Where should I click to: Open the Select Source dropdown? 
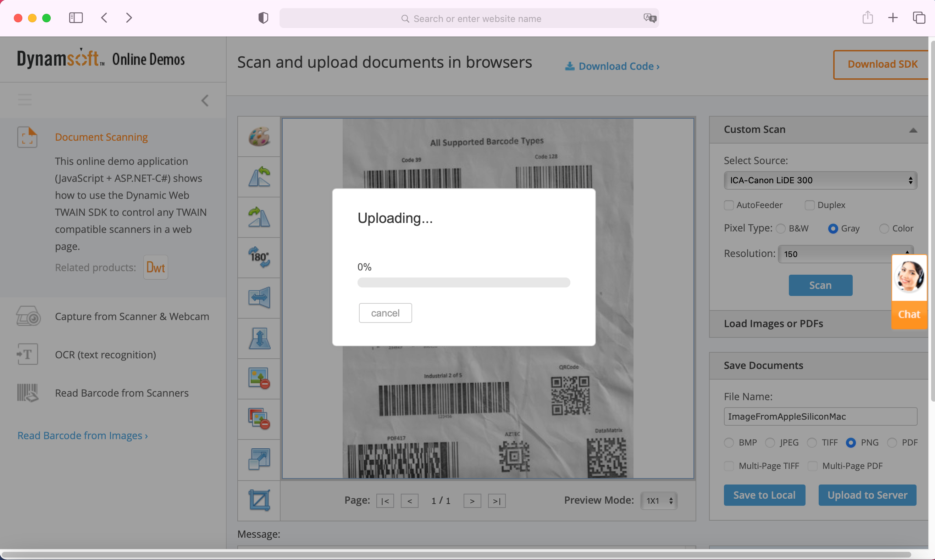point(820,180)
